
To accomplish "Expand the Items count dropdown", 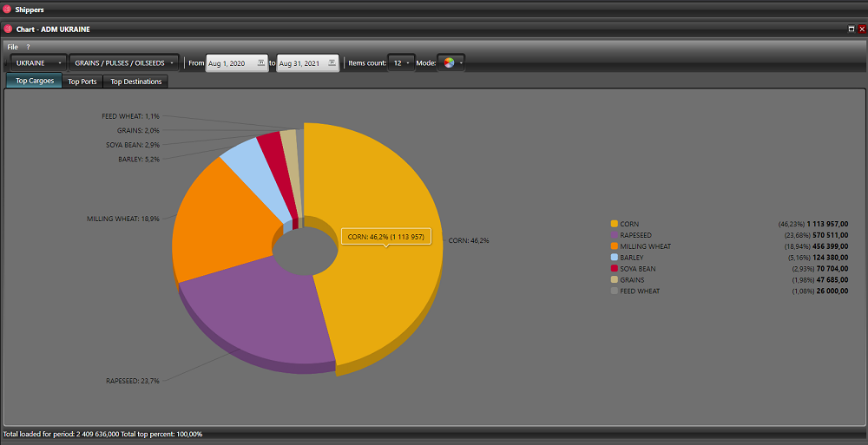I will click(x=401, y=63).
